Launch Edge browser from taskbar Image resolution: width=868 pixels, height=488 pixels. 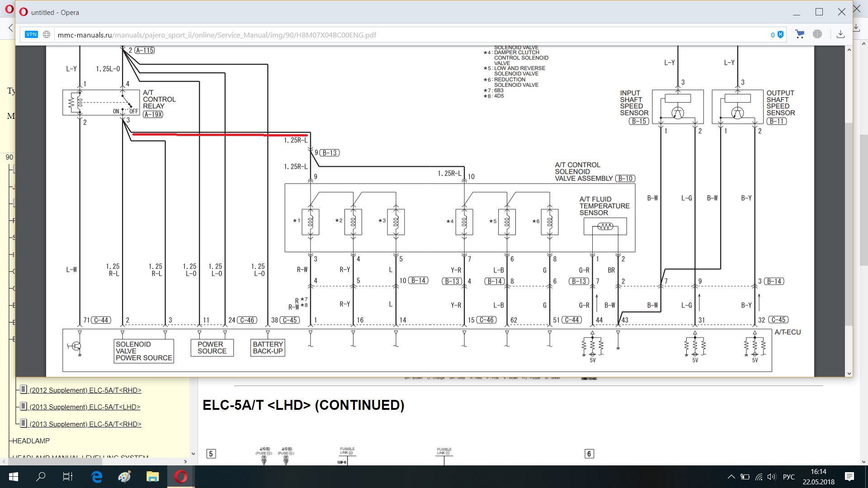[97, 477]
